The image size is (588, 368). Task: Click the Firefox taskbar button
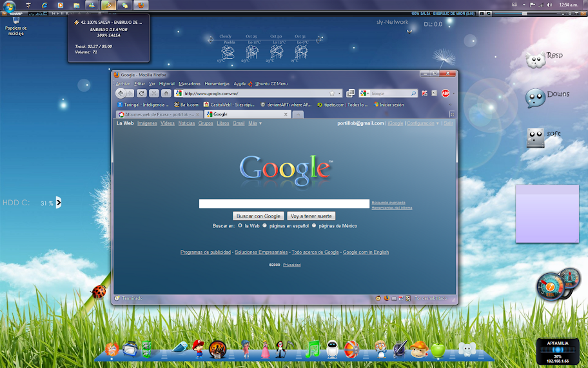tap(141, 5)
